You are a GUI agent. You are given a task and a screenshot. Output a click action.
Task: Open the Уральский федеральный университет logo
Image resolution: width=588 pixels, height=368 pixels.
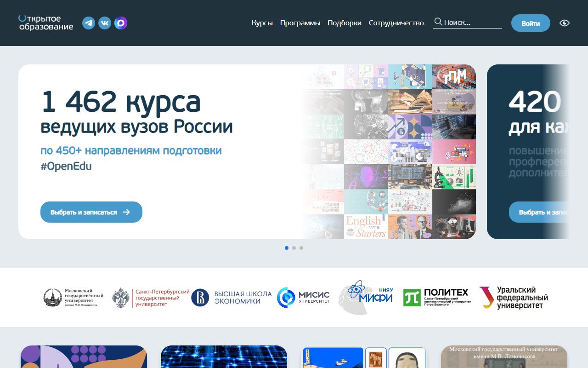click(514, 298)
